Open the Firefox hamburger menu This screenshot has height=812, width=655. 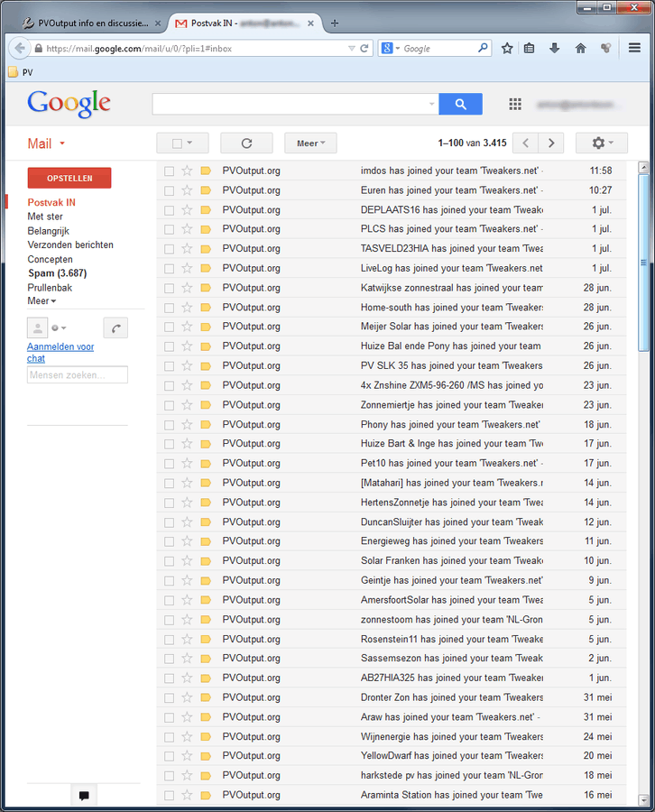click(634, 48)
